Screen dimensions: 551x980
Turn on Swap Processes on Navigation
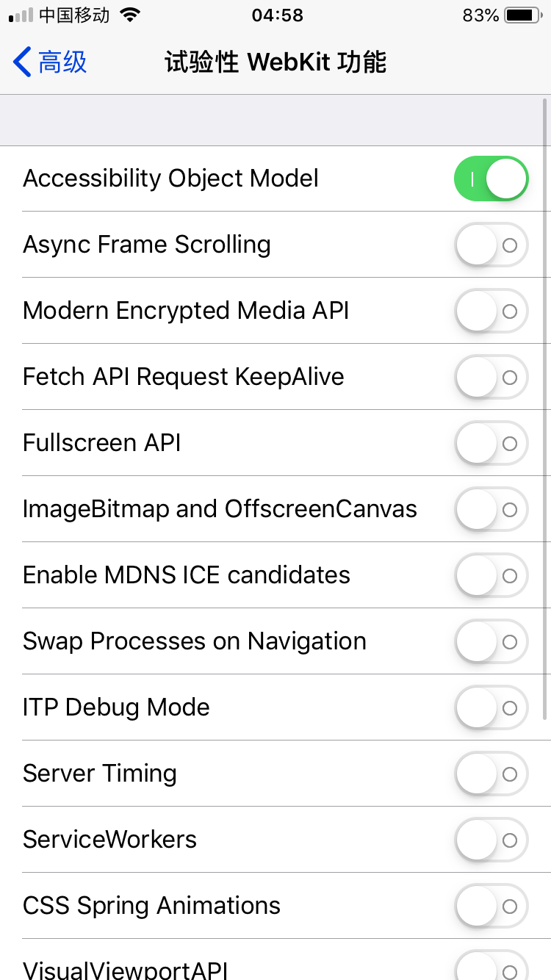(491, 641)
